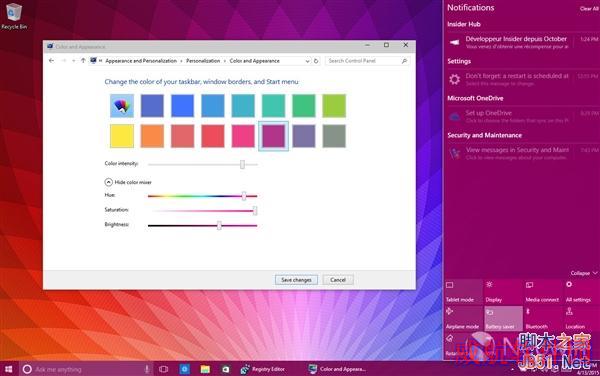The height and width of the screenshot is (376, 600).
Task: Open File Explorer from taskbar
Action: (205, 369)
